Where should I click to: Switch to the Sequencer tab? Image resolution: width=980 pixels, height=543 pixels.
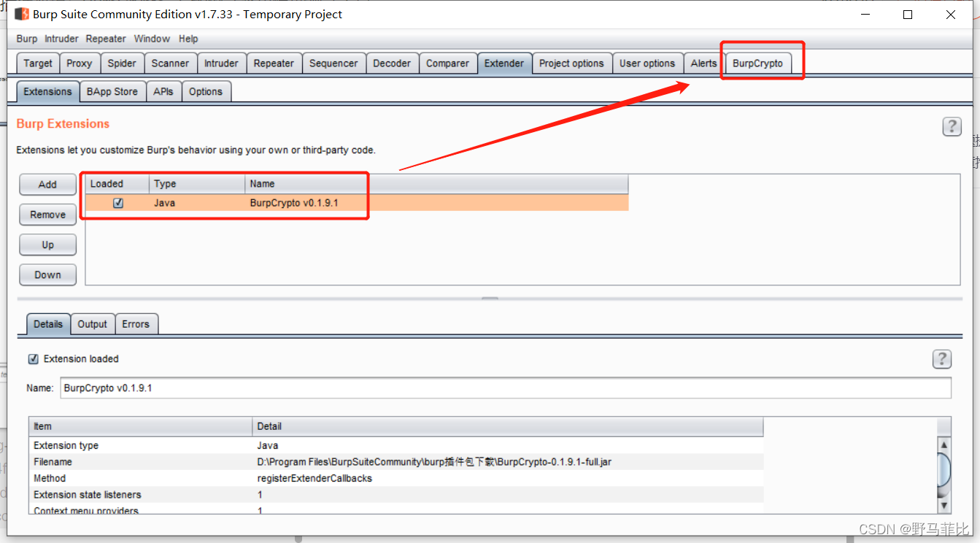click(333, 63)
